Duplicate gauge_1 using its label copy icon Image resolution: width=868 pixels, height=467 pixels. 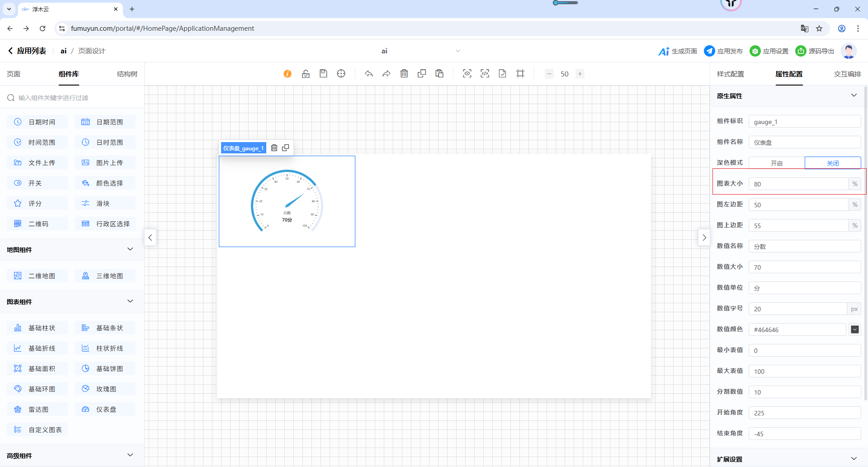tap(286, 148)
